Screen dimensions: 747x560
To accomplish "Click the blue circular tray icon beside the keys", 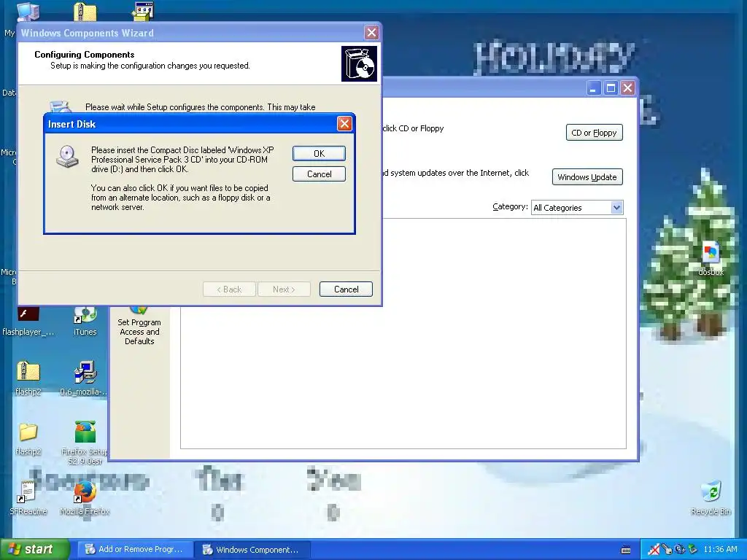I will pos(680,550).
